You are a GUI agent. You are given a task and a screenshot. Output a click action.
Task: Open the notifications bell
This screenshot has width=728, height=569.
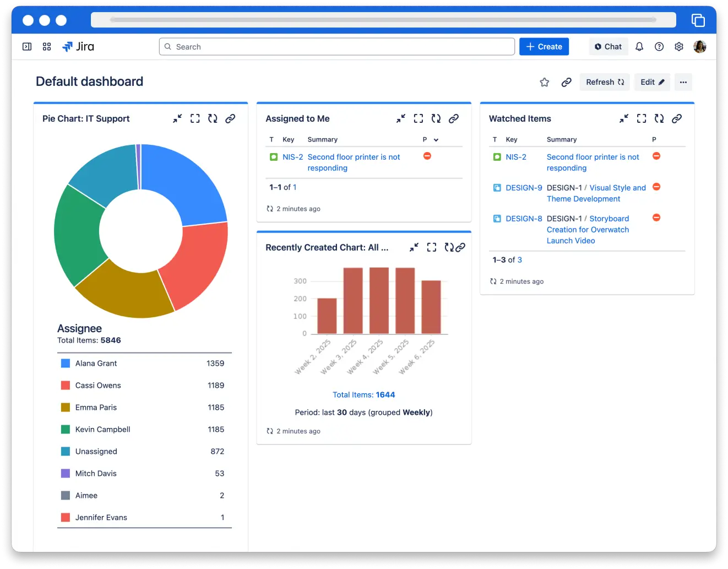(639, 47)
